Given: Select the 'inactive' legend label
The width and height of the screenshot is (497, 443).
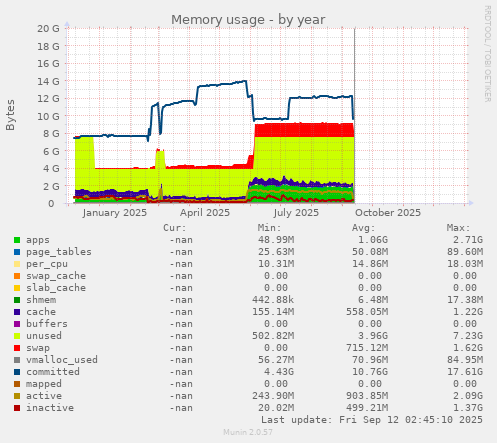Looking at the screenshot, I should point(50,408).
